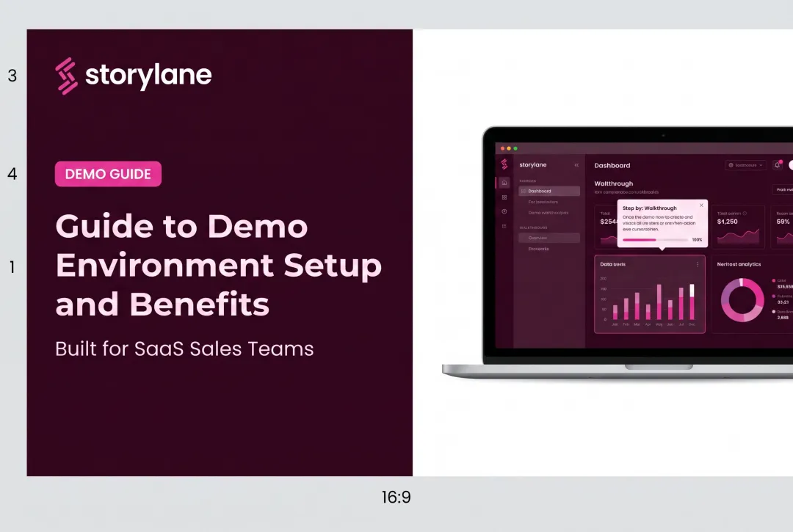The height and width of the screenshot is (532, 793).
Task: Click the circular clock icon in the app rail
Action: tap(504, 211)
